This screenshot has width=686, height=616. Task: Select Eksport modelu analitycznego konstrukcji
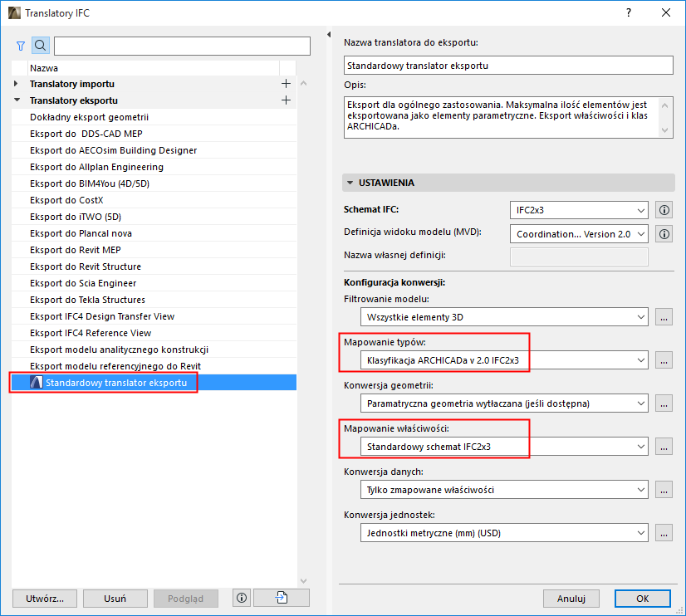pos(154,350)
